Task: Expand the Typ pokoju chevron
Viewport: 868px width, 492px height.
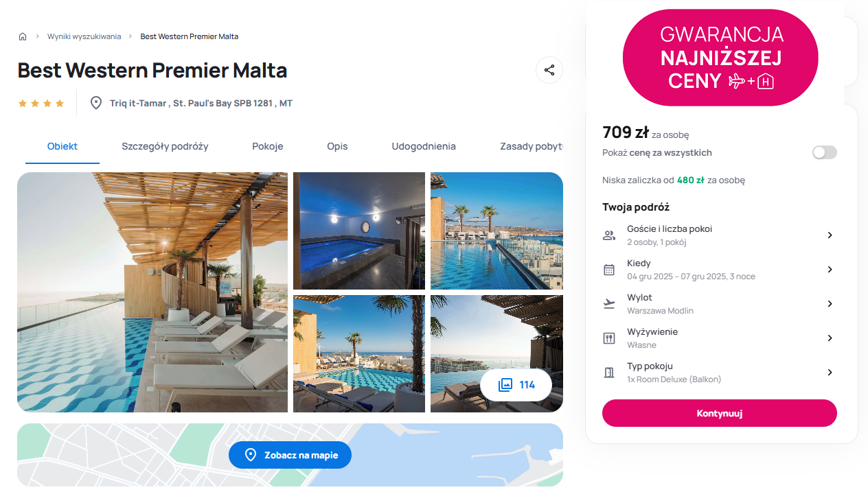Action: point(830,373)
